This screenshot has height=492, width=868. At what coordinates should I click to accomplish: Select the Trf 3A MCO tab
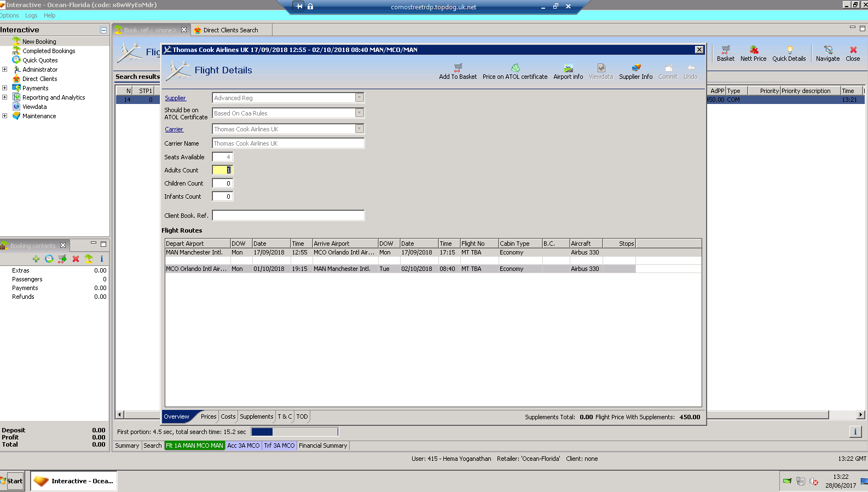[x=279, y=445]
